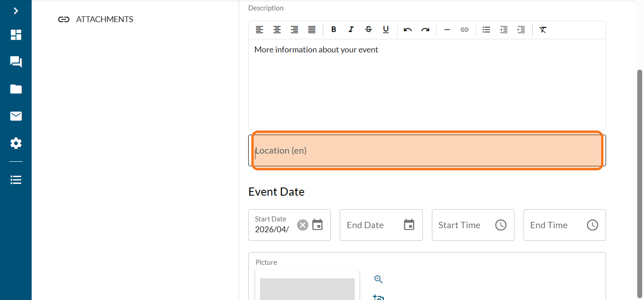Screen dimensions: 644x300
Task: Center align the description text
Action: tap(277, 30)
